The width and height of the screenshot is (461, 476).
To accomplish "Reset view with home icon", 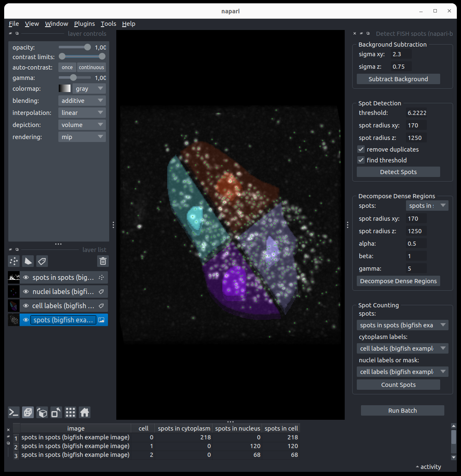I will click(x=85, y=412).
